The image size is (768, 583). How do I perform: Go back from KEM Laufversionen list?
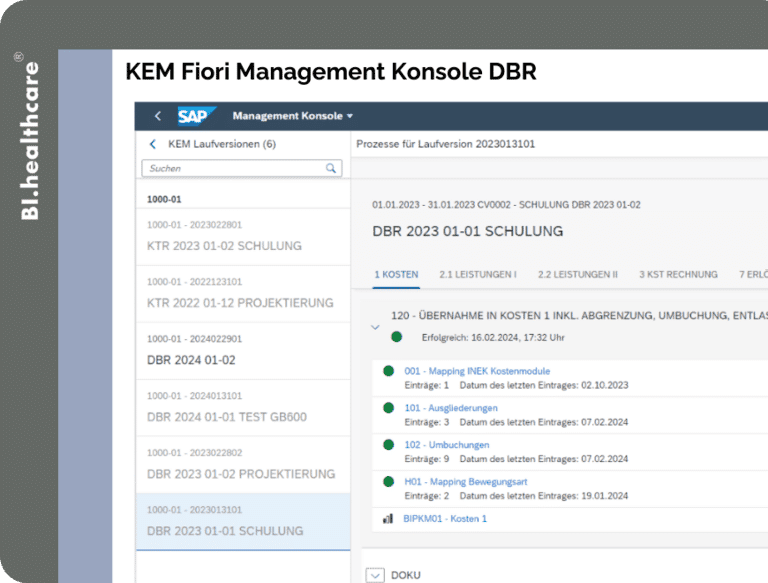coord(153,144)
